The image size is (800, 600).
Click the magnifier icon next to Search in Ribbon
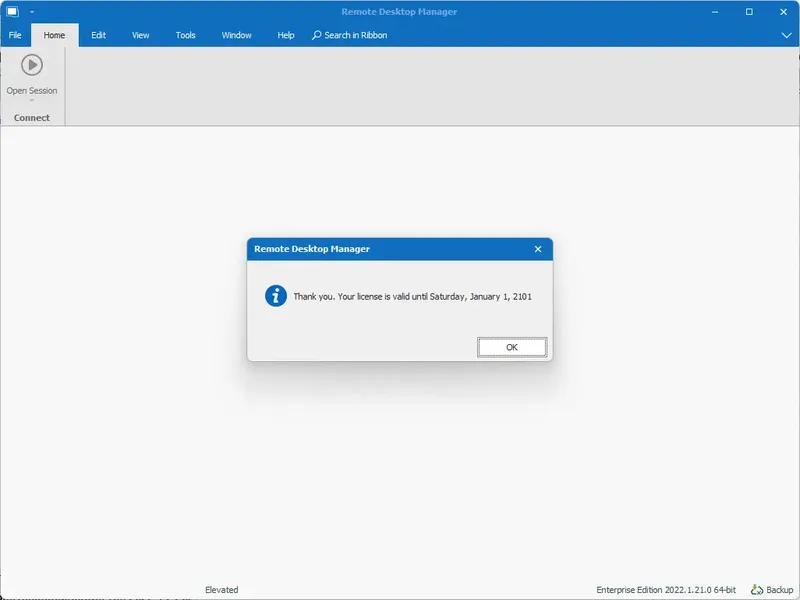(319, 35)
